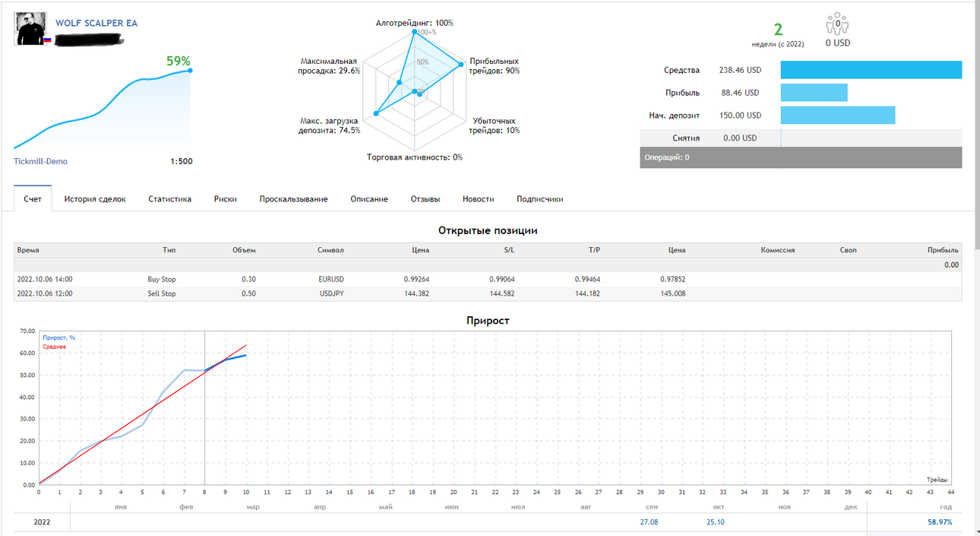The image size is (980, 536).
Task: Switch to the Отзывы tab
Action: point(425,198)
